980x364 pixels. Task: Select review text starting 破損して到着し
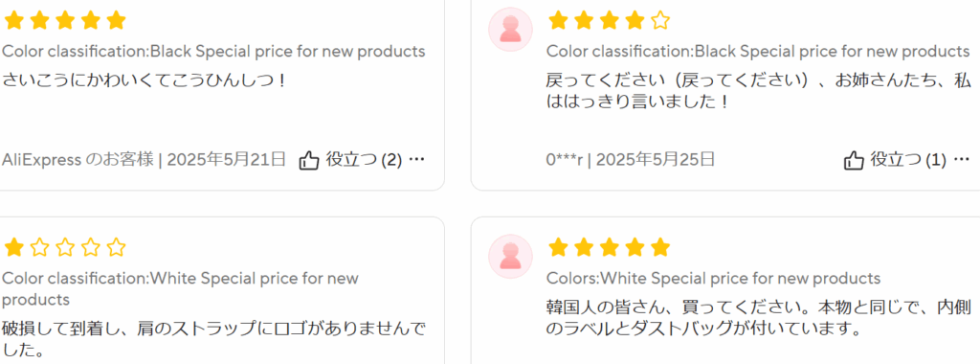click(x=213, y=339)
